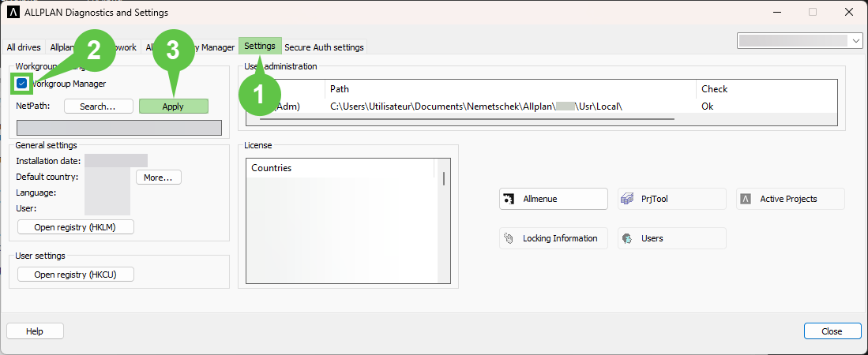The image size is (868, 355).
Task: Click the More... button
Action: (158, 177)
